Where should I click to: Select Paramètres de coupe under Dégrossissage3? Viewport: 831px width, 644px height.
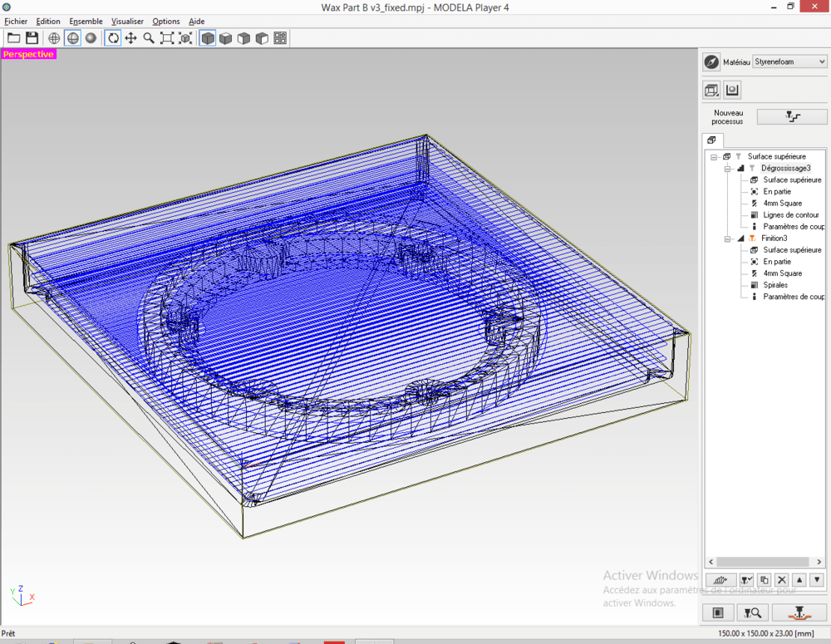pos(794,226)
